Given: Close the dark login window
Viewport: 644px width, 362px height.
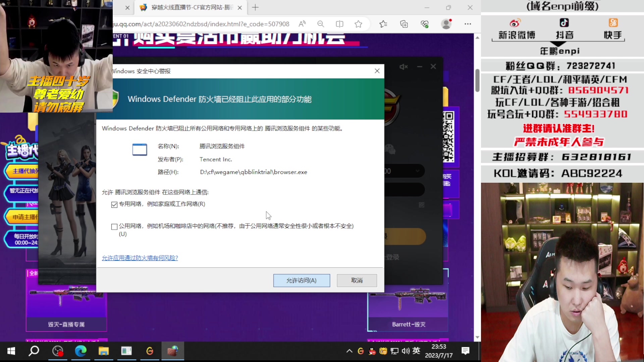Looking at the screenshot, I should pos(433,66).
